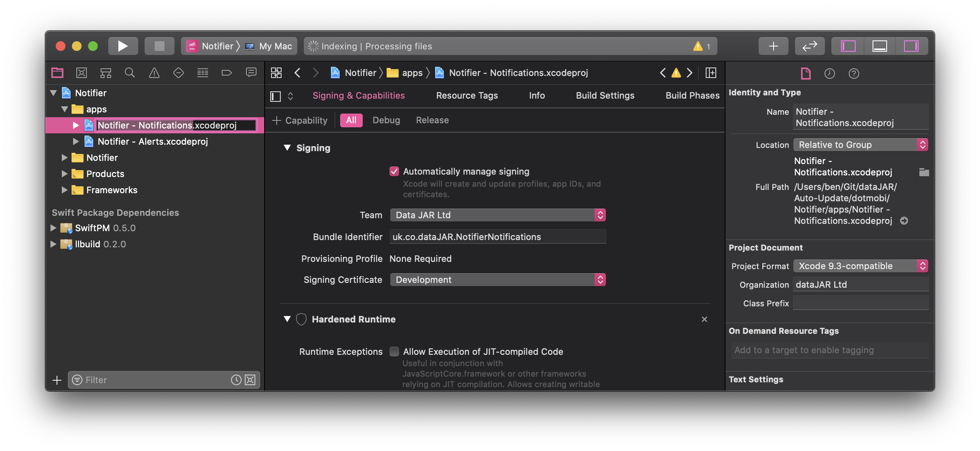Click the add Capability button
This screenshot has height=451, width=980.
tap(300, 120)
